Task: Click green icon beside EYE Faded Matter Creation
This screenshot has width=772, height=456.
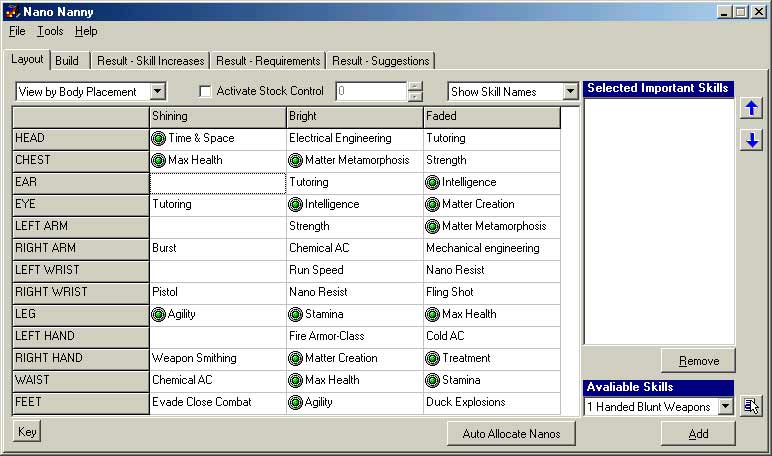Action: [432, 204]
